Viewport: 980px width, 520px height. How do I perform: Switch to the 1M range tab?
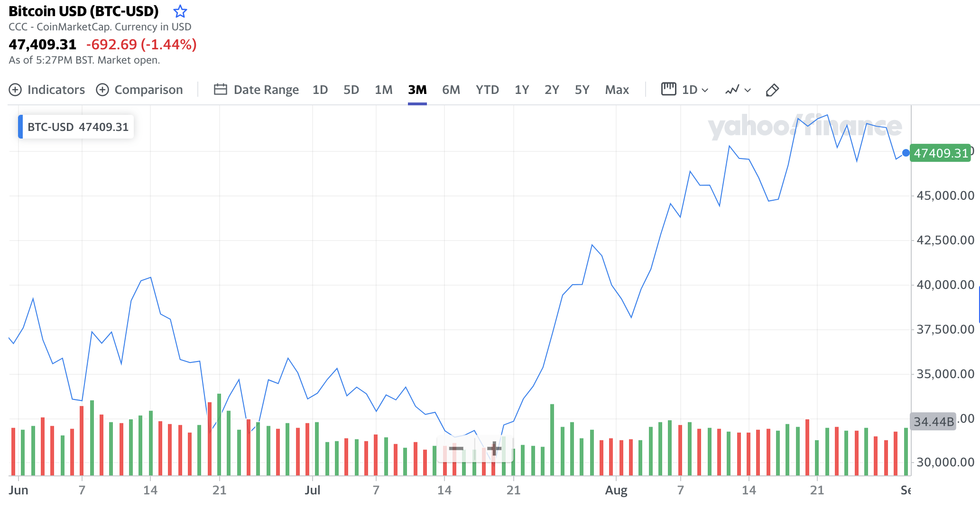click(x=383, y=90)
